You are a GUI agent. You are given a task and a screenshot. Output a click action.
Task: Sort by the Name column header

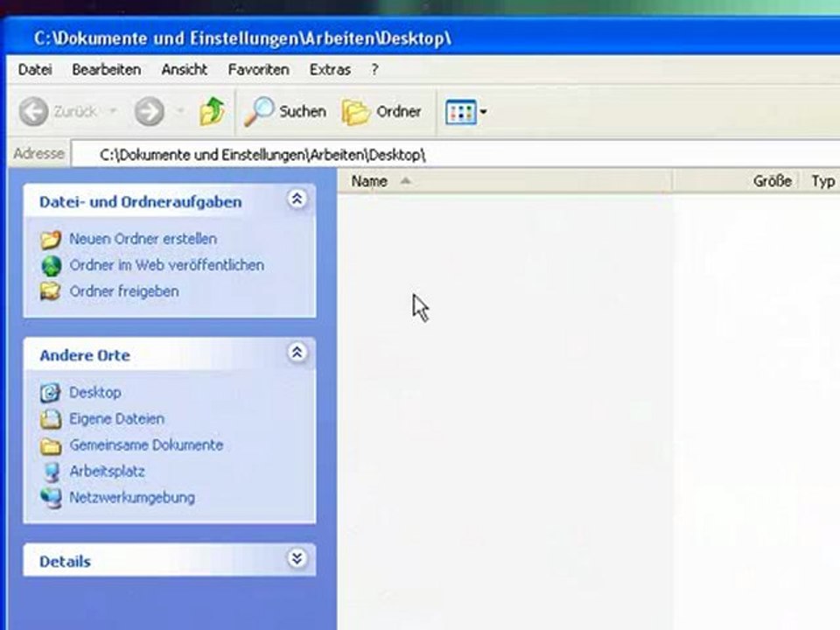(x=505, y=181)
